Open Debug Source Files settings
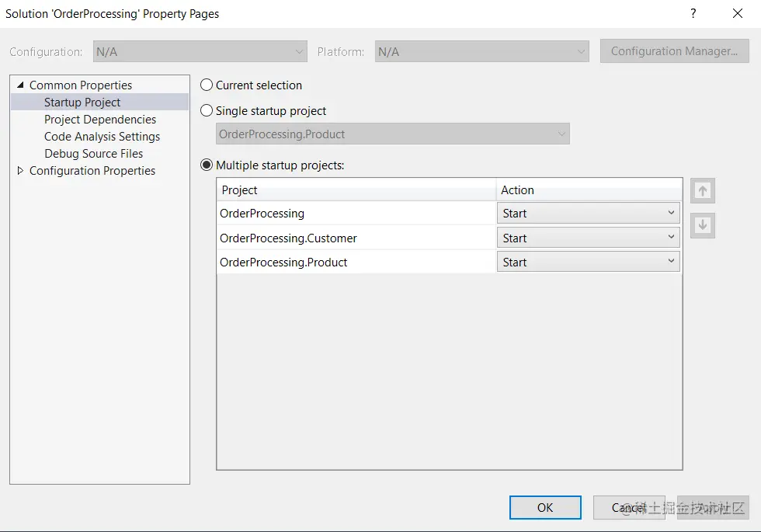The width and height of the screenshot is (761, 532). tap(93, 154)
